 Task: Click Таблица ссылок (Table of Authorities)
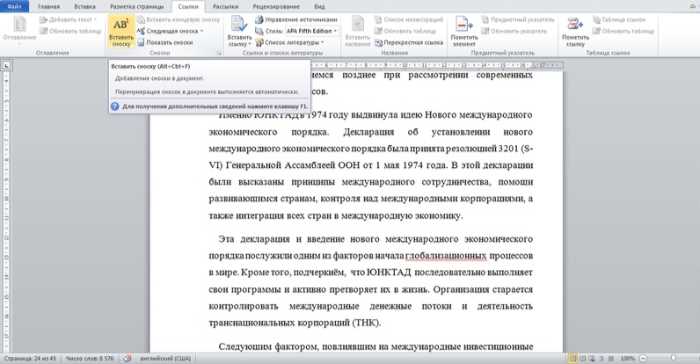click(x=619, y=20)
